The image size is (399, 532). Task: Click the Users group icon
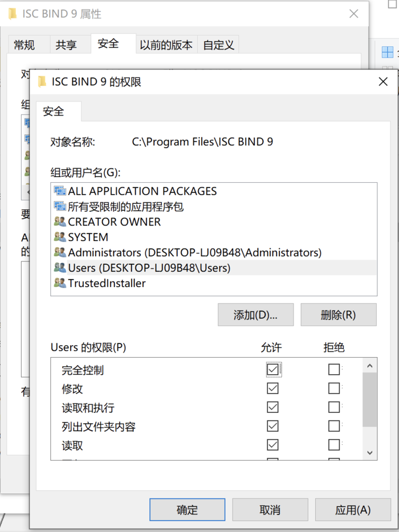pos(60,268)
